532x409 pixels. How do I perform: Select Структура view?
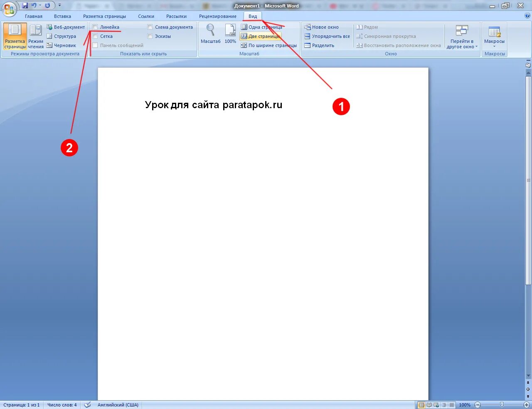click(x=62, y=36)
